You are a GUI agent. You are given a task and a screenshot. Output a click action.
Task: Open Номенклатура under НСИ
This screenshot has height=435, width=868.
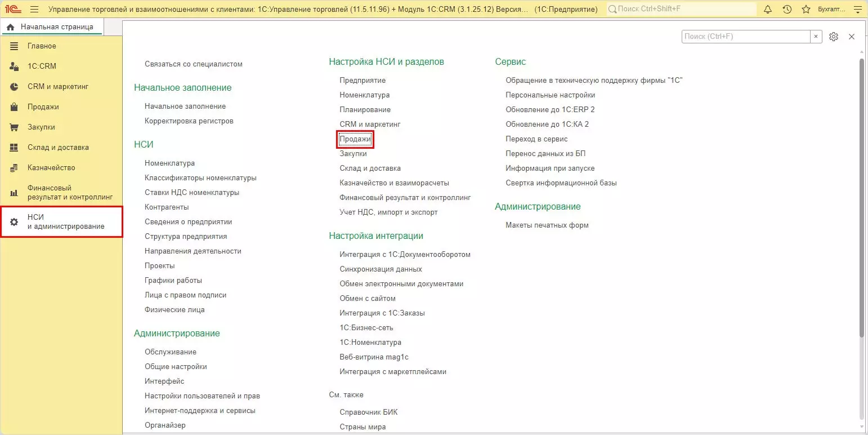[169, 163]
